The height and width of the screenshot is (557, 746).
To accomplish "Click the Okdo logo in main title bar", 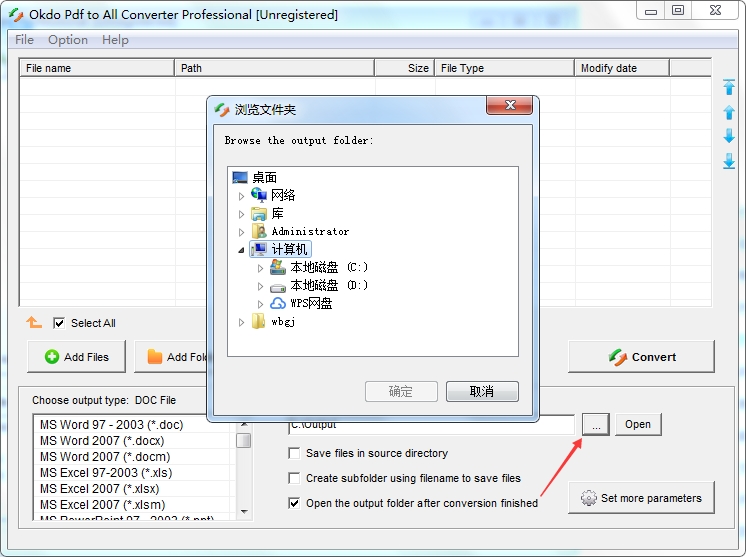I will point(16,15).
